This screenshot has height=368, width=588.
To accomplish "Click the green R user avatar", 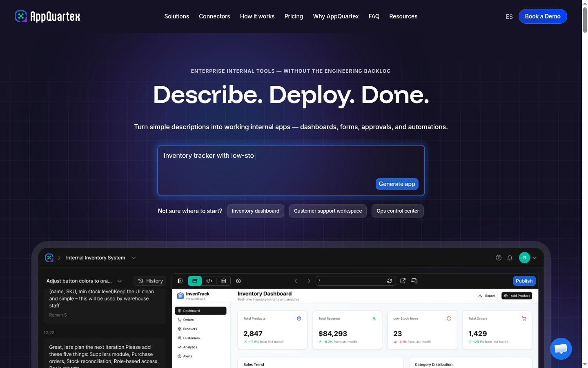I will 525,258.
